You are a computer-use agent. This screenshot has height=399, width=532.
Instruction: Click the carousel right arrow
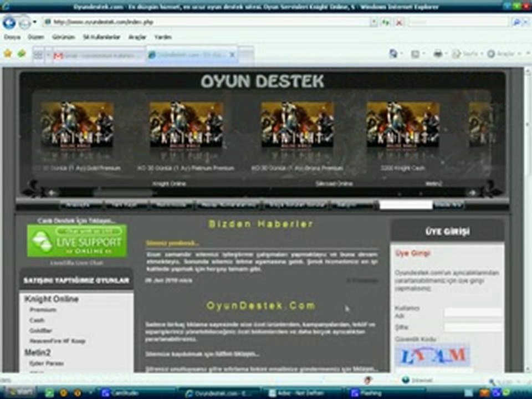point(472,193)
